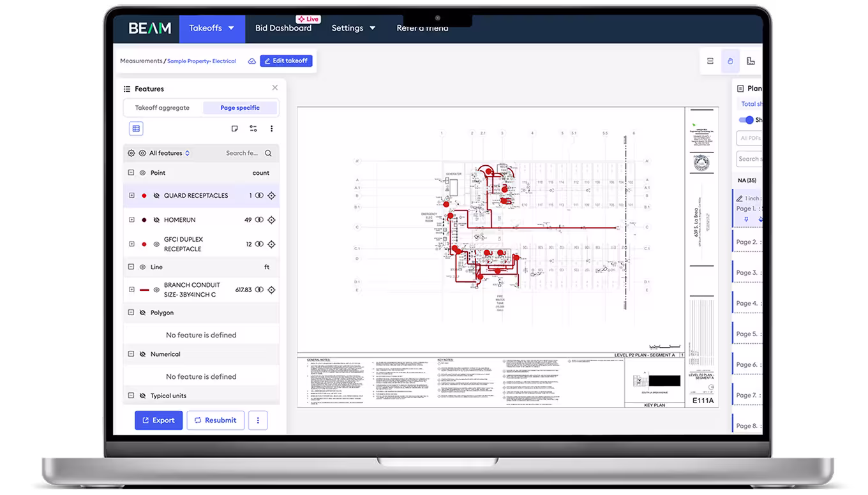Open the Settings dropdown menu

pos(354,28)
